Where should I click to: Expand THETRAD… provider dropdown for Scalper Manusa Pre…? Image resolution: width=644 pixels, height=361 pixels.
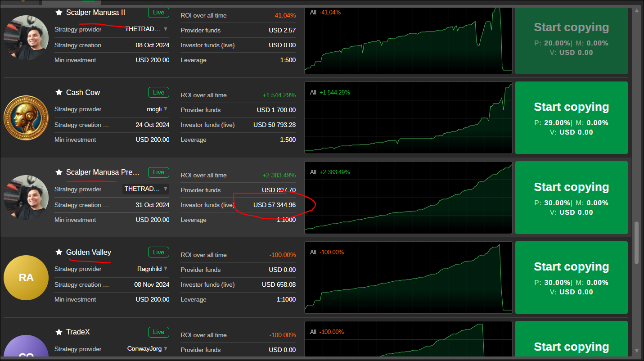coord(166,189)
